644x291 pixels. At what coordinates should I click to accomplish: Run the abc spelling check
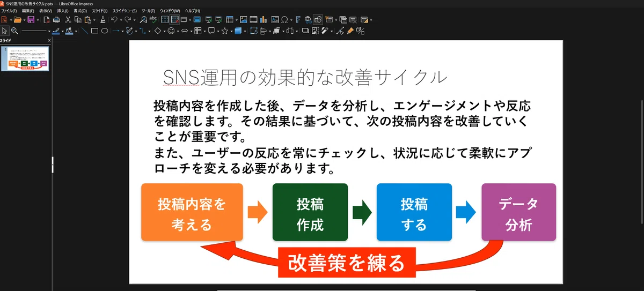(153, 20)
